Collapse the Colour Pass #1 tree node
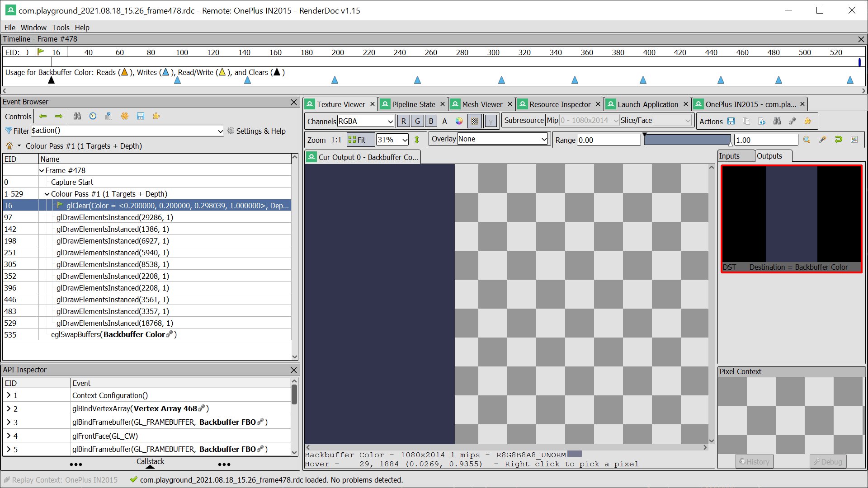The image size is (868, 488). click(x=47, y=194)
